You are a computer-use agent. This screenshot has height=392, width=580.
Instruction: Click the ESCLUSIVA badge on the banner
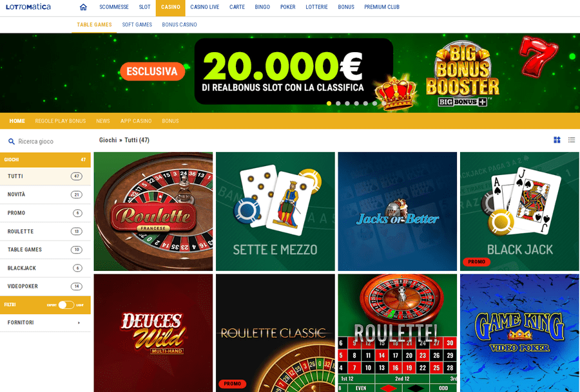(152, 71)
